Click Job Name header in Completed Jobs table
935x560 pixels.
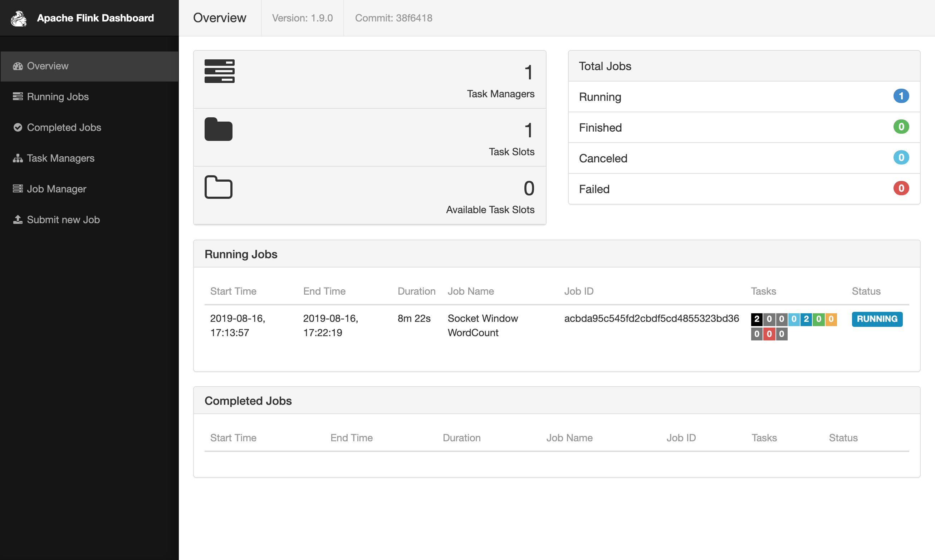(x=569, y=438)
